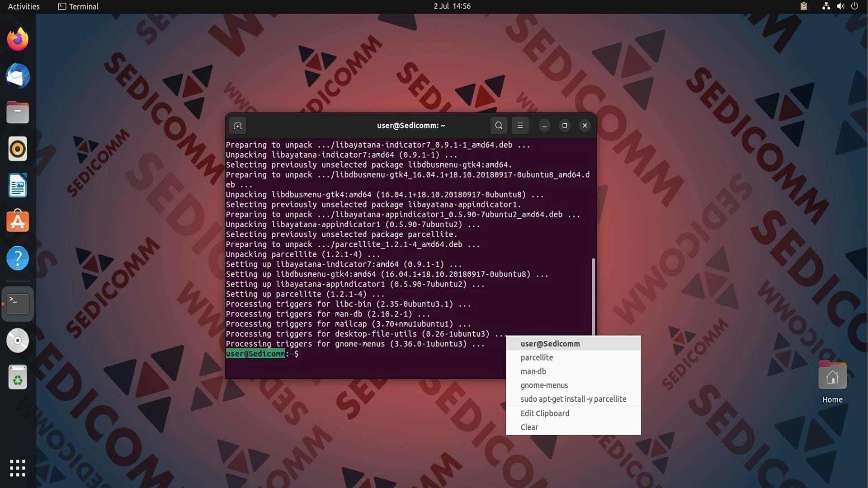Minimize the terminal window
The image size is (868, 488).
point(544,126)
